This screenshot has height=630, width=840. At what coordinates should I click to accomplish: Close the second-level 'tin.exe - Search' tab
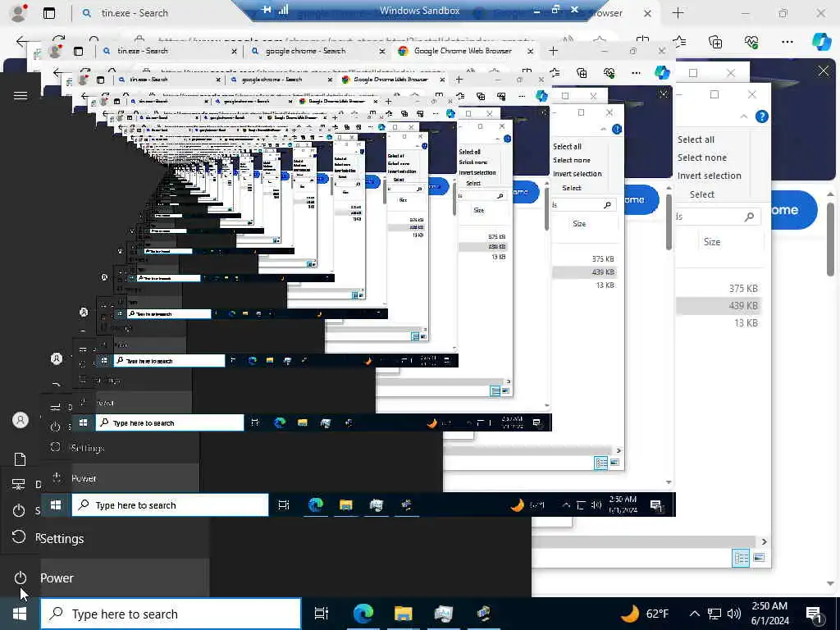coord(234,51)
